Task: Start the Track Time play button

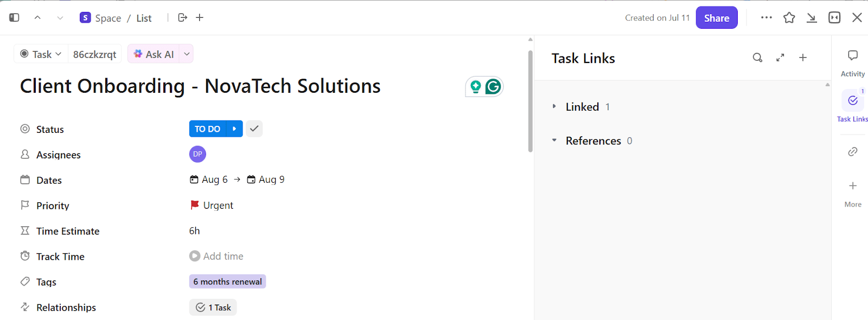Action: tap(195, 256)
